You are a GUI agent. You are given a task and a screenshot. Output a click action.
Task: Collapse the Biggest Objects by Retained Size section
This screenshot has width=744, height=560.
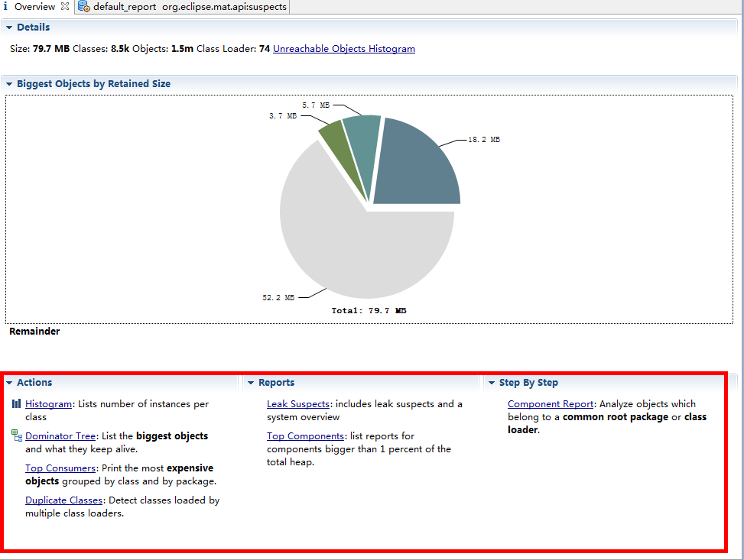coord(8,83)
